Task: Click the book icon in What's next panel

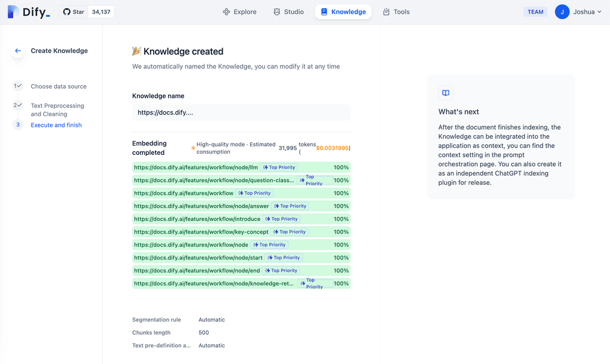Action: [x=446, y=92]
